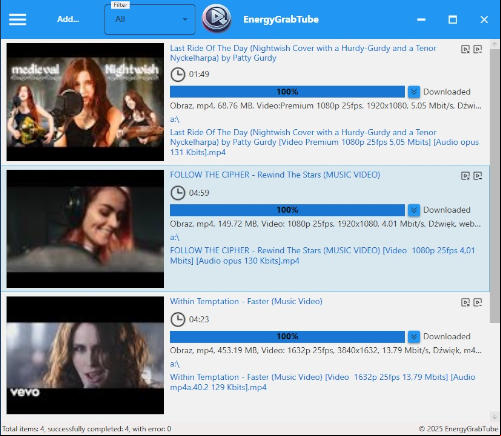Click first play icon for Last Ride video
This screenshot has width=501, height=436.
[x=465, y=49]
